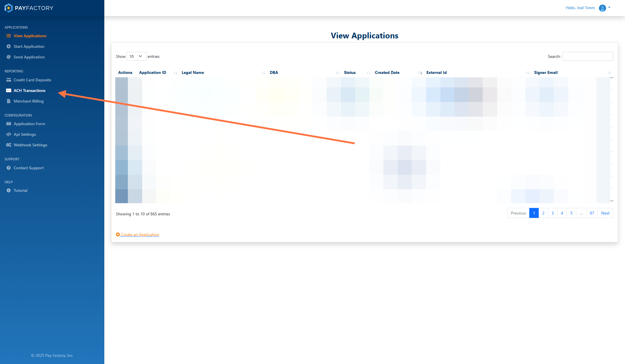The image size is (625, 364).
Task: Open Merchant Billing report
Action: [x=29, y=101]
